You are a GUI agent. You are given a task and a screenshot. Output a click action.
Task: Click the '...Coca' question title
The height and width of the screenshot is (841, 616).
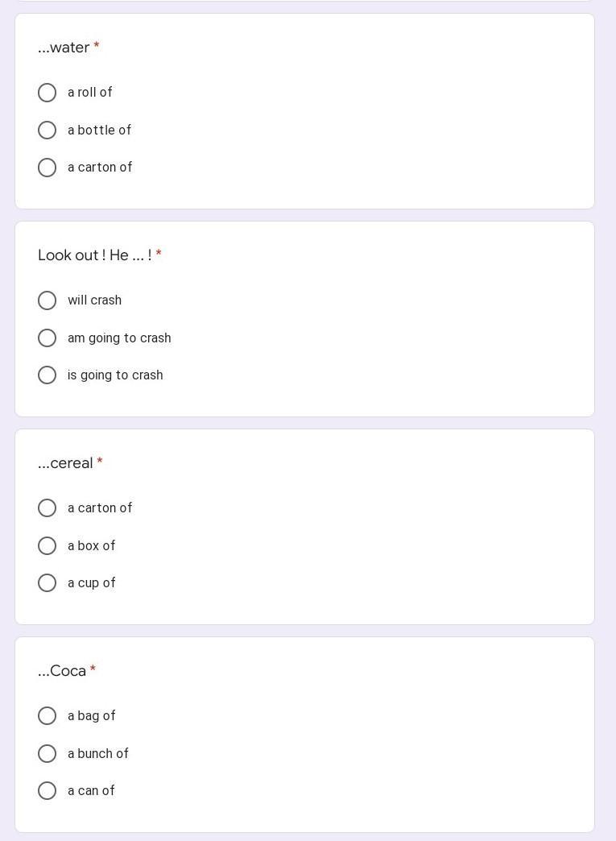click(62, 671)
